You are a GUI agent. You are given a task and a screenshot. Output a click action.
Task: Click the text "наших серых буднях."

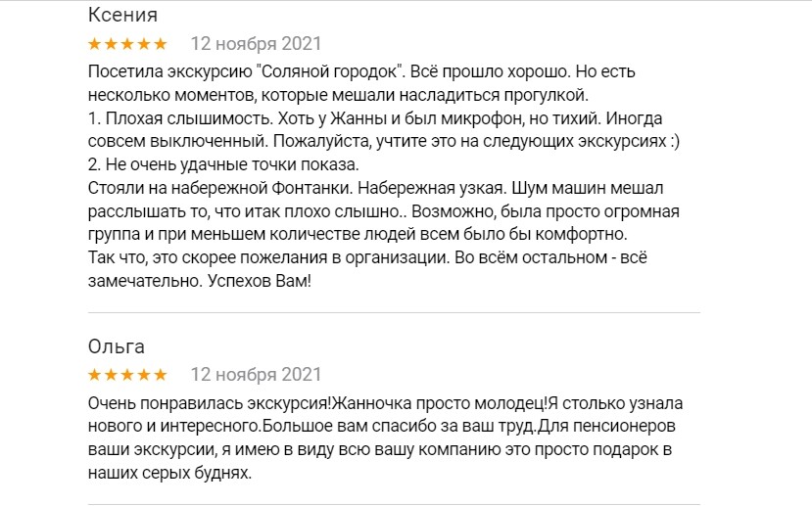(168, 474)
